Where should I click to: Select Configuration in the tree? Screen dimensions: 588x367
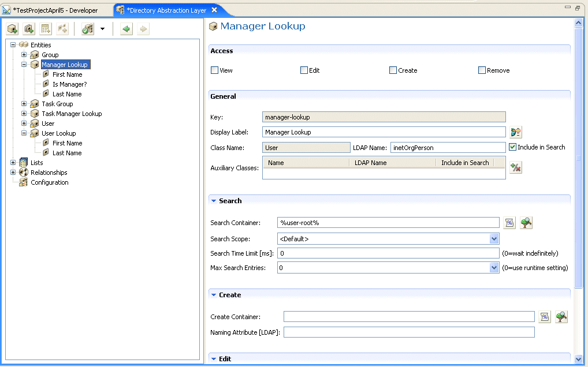point(50,182)
